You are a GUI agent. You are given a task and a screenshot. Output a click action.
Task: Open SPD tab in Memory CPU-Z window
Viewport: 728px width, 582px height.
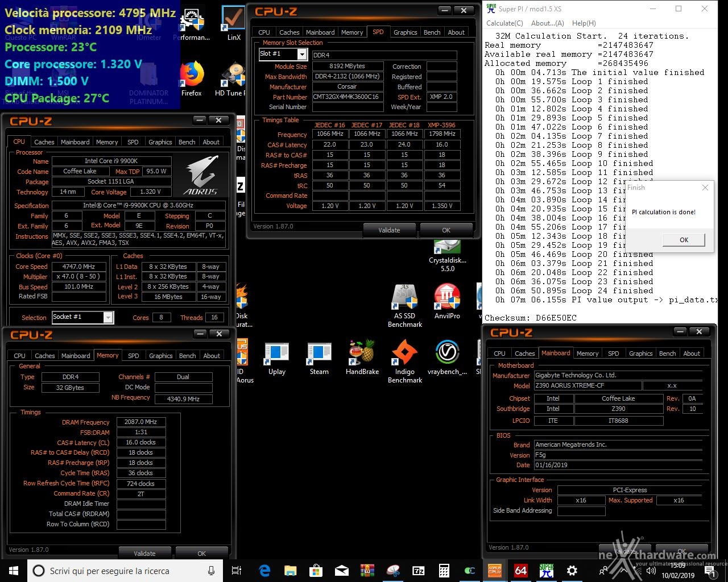coord(133,356)
